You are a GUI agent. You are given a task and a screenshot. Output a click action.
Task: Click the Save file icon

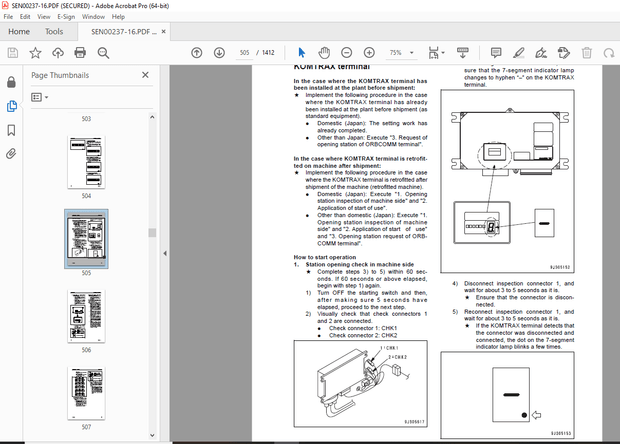point(13,53)
